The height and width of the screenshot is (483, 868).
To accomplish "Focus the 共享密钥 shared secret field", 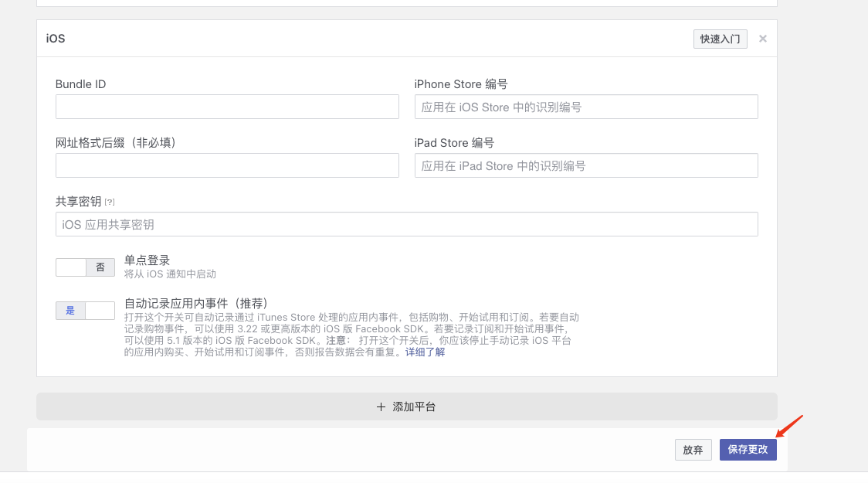I will [x=407, y=224].
